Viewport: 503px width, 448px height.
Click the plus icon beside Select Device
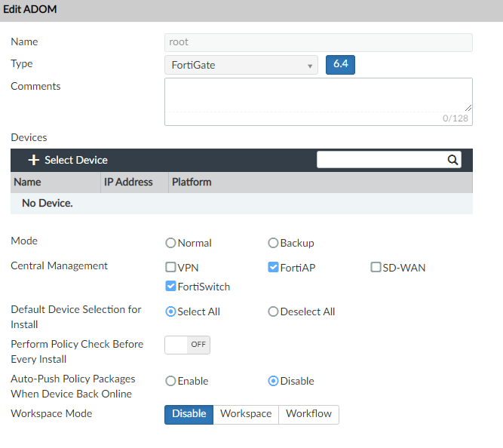click(x=33, y=160)
